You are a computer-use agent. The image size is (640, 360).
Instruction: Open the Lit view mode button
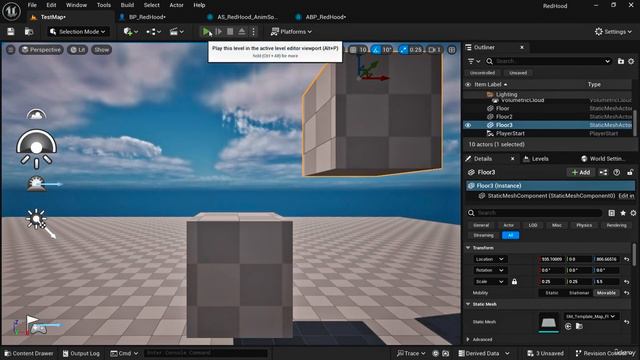[78, 50]
